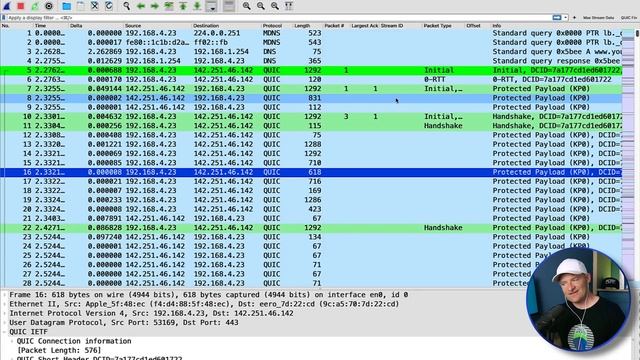Viewport: 640px width, 360px height.
Task: Select packet 6 0-RTT row
Action: [311, 80]
